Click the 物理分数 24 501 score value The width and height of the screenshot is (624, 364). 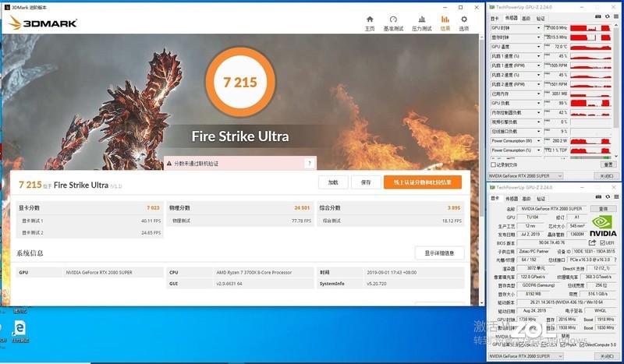[x=302, y=207]
